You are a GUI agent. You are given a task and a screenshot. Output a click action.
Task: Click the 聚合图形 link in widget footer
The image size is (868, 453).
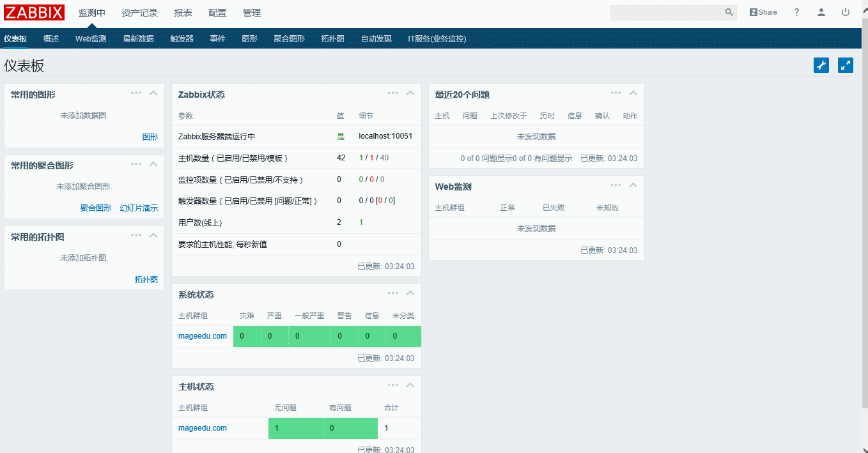tap(96, 208)
